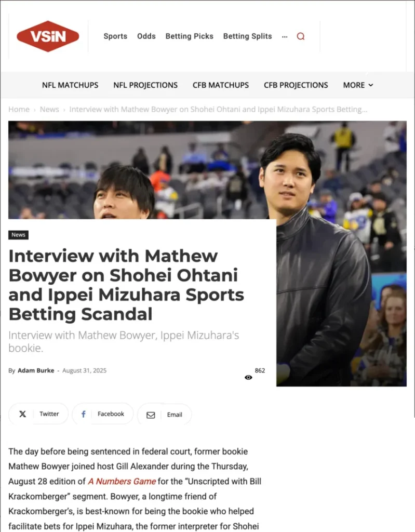The width and height of the screenshot is (415, 532).
Task: Go to CFB PROJECTIONS tab
Action: tap(296, 85)
